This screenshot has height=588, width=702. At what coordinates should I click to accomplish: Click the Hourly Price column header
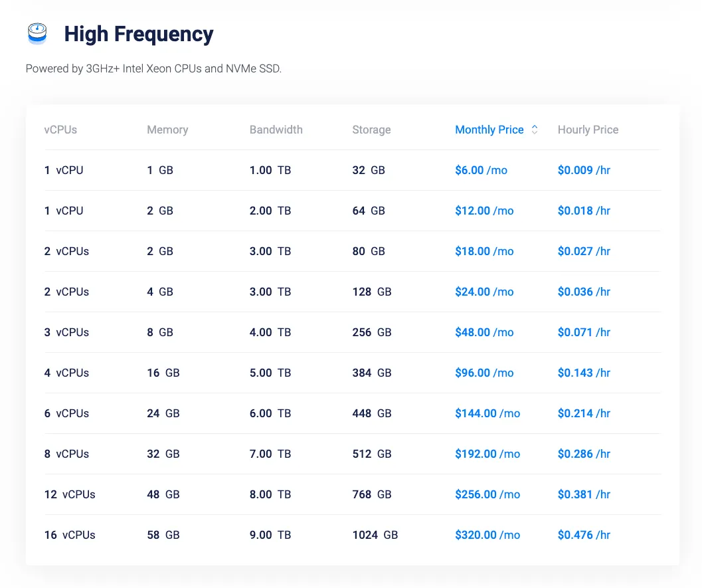pyautogui.click(x=588, y=130)
